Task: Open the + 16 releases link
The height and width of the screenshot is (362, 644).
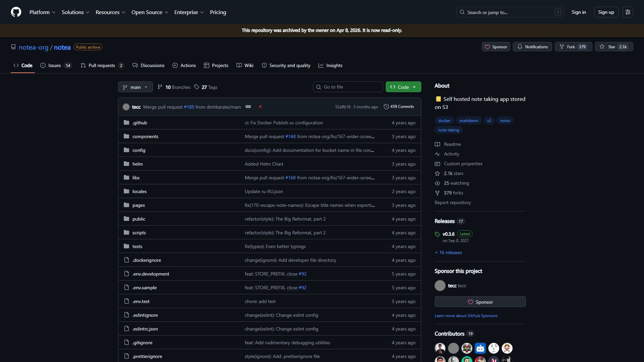Action: [448, 252]
